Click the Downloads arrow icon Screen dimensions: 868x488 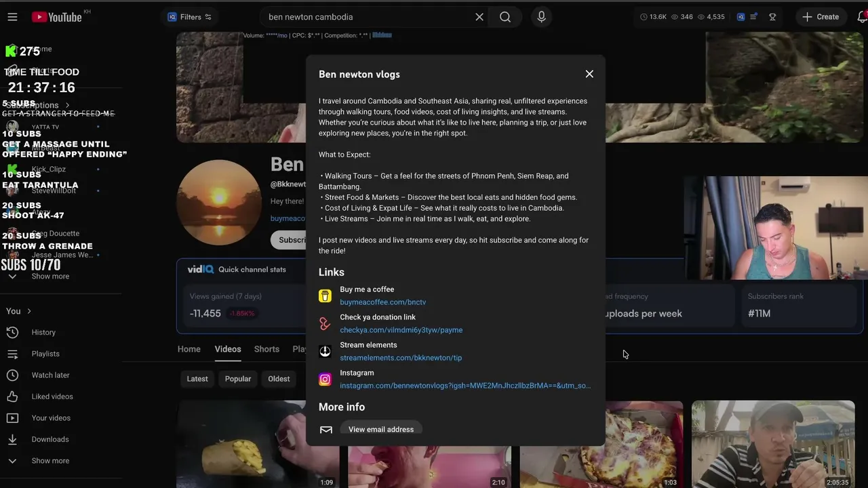point(12,439)
